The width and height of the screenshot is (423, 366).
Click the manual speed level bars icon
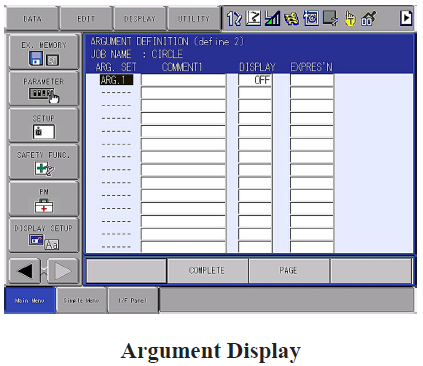click(272, 18)
